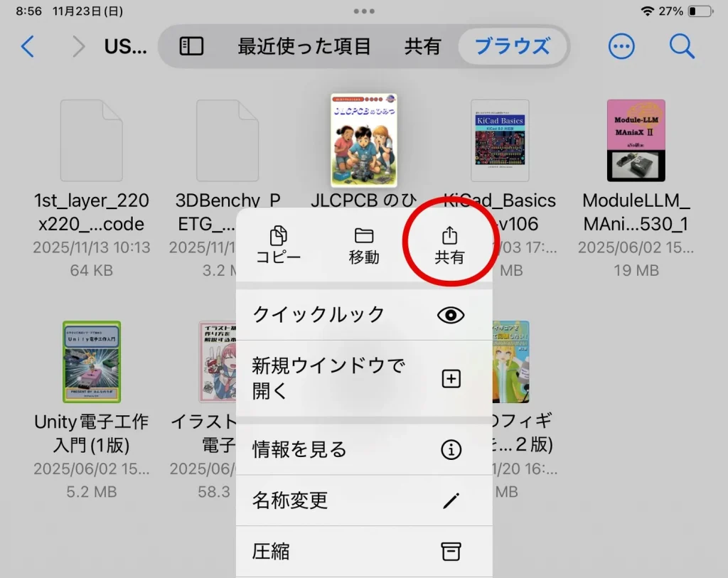The height and width of the screenshot is (578, 728).
Task: Open the 1st_layer_220x220 gcode file
Action: [x=92, y=140]
